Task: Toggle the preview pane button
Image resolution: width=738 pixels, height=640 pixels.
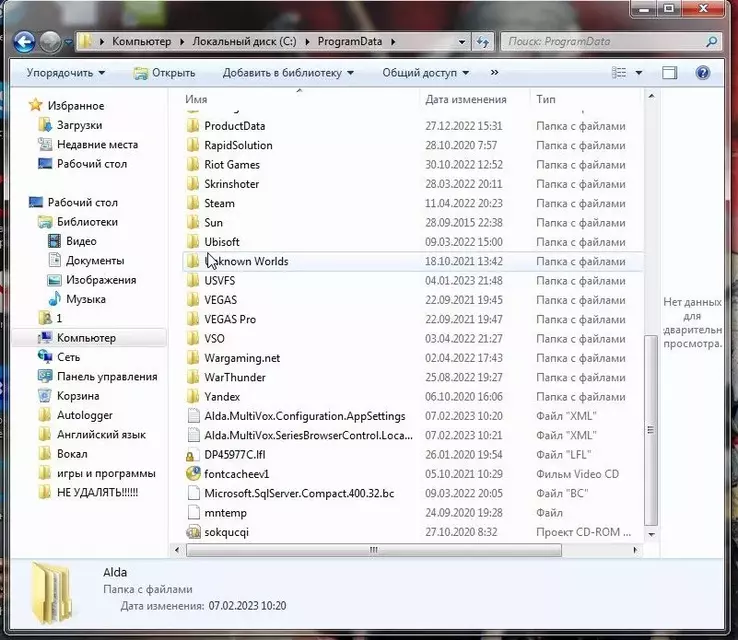Action: [x=669, y=72]
